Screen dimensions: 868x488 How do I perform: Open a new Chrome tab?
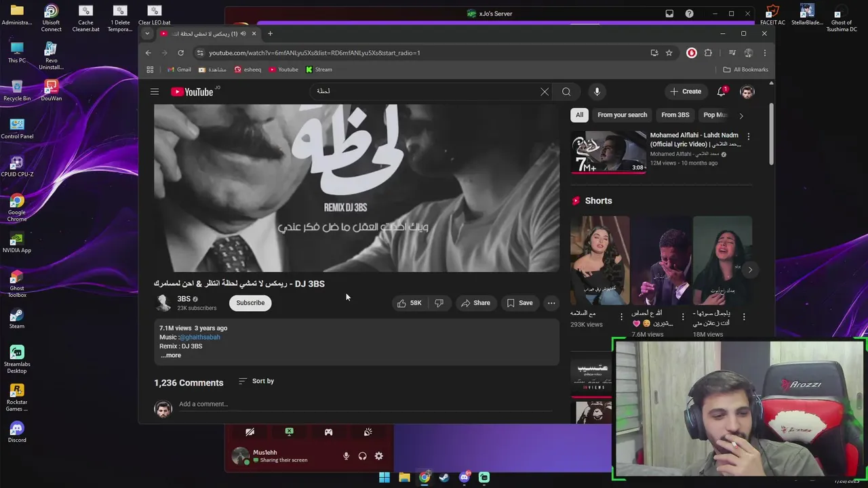click(x=270, y=33)
